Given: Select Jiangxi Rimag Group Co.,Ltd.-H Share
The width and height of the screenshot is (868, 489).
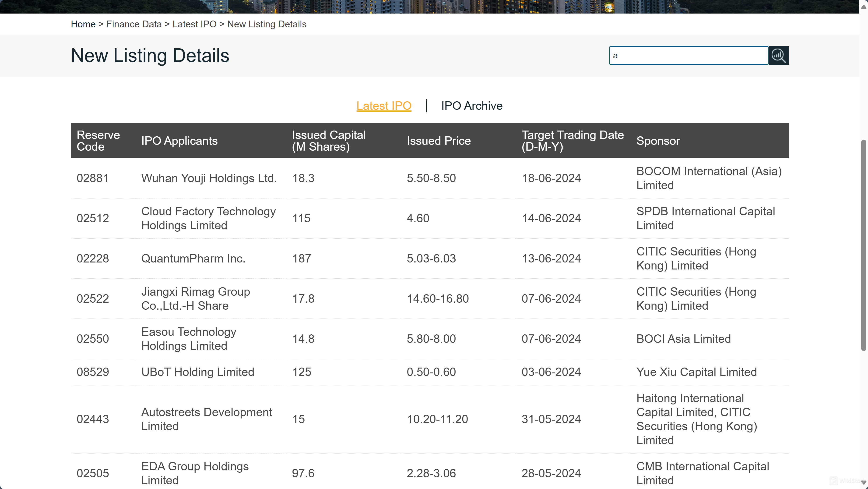Looking at the screenshot, I should click(x=195, y=298).
